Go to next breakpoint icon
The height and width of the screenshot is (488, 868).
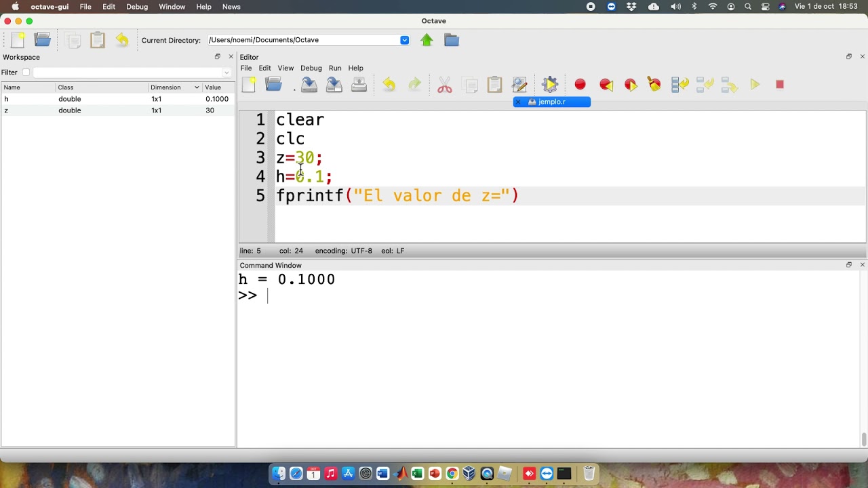point(631,85)
